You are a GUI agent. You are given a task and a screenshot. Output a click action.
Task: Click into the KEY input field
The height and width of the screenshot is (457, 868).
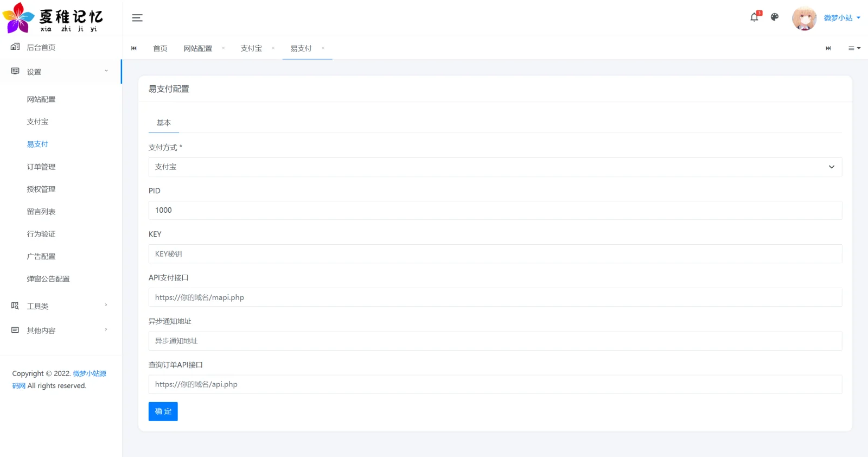[x=495, y=254]
